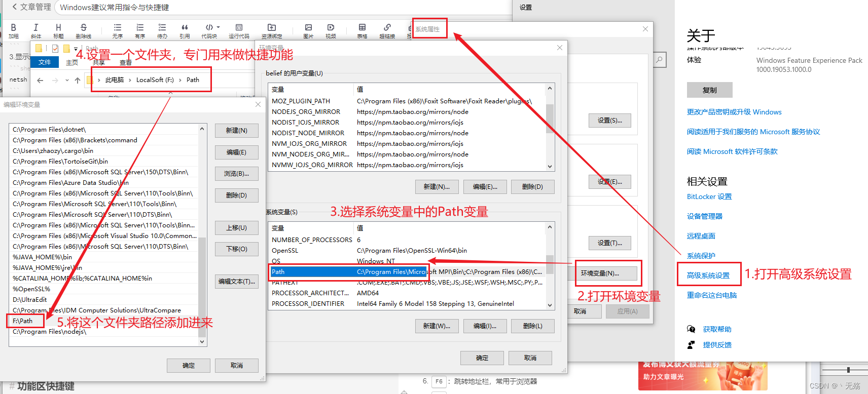Apply italic (斜体) formatting in editor toolbar
Viewport: 868px width, 394px height.
pyautogui.click(x=35, y=30)
